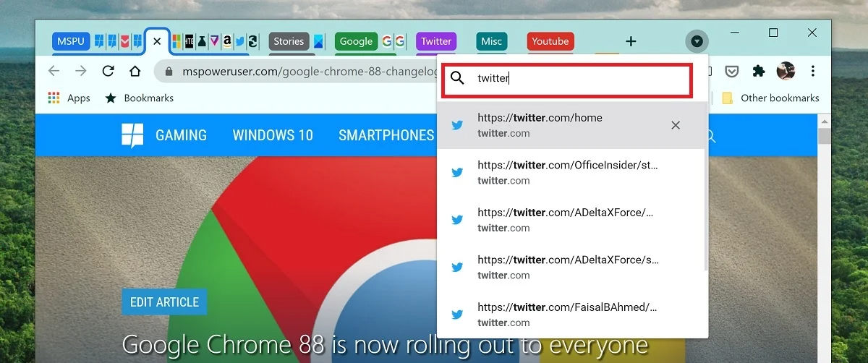
Task: Open the Chrome 88 rolling out headline
Action: [385, 345]
